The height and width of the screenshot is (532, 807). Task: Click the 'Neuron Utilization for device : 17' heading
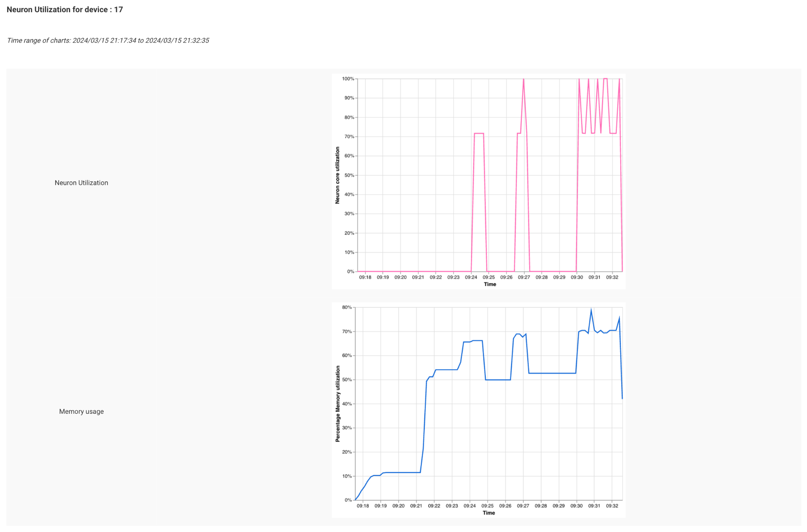click(64, 9)
